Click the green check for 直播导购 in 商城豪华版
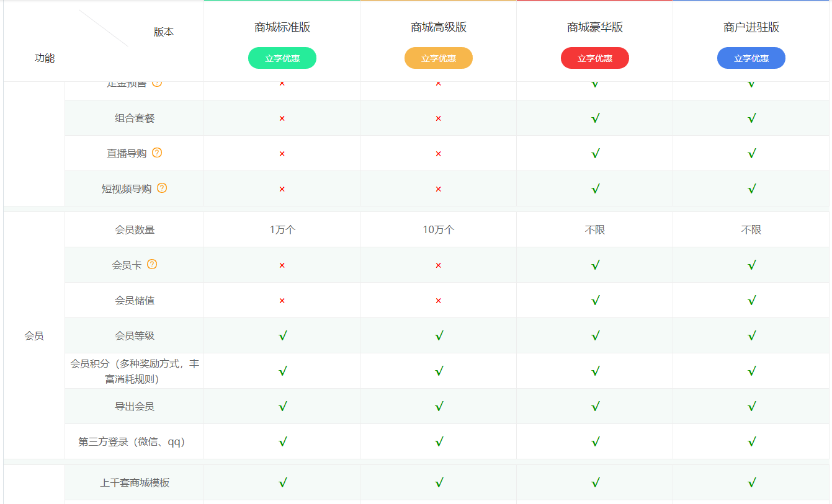Viewport: 832px width, 504px height. [x=596, y=154]
